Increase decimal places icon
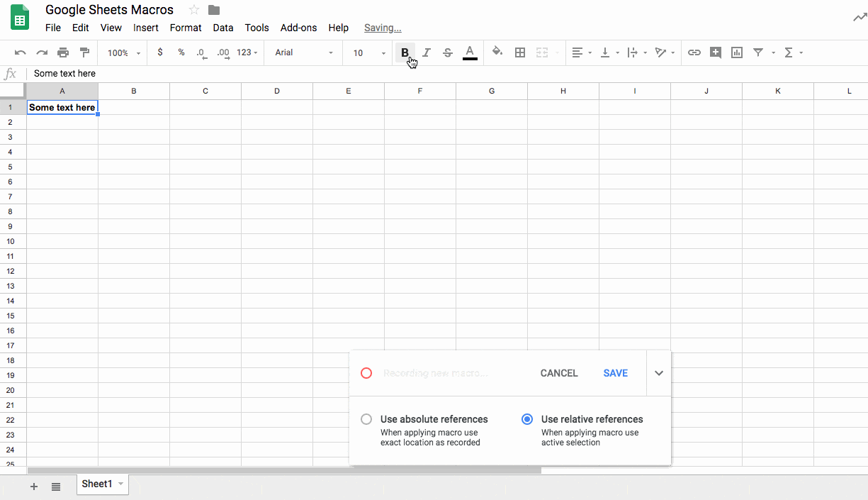The width and height of the screenshot is (868, 500). click(x=223, y=52)
